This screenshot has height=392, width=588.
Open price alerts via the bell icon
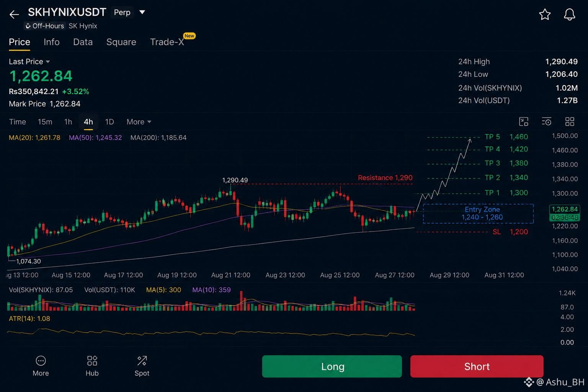click(x=570, y=15)
